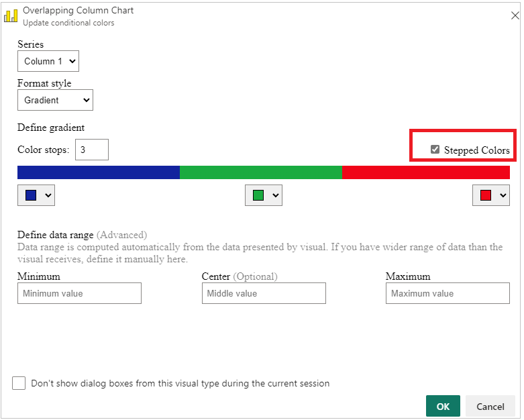Viewport: 524px width, 420px height.
Task: Click the 'Update conditional colors' subtitle
Action: tap(68, 23)
